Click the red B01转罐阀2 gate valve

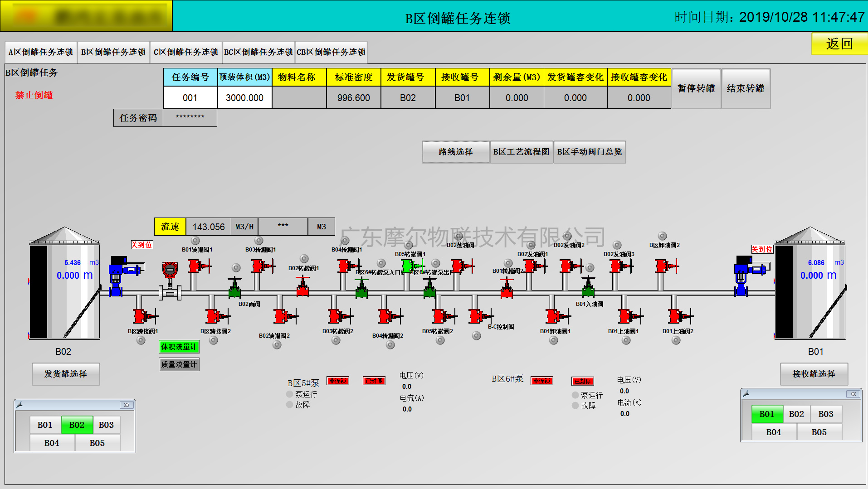507,289
